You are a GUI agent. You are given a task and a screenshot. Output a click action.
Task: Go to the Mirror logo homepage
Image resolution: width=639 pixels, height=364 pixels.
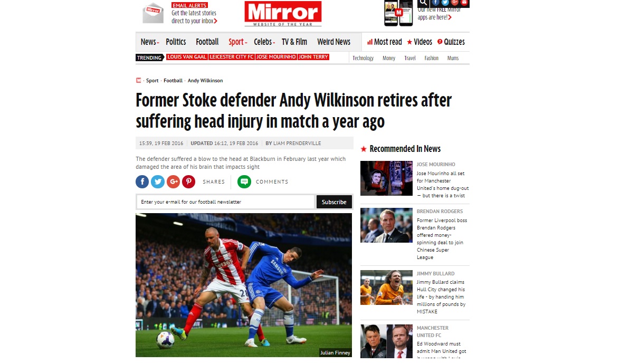click(x=283, y=13)
